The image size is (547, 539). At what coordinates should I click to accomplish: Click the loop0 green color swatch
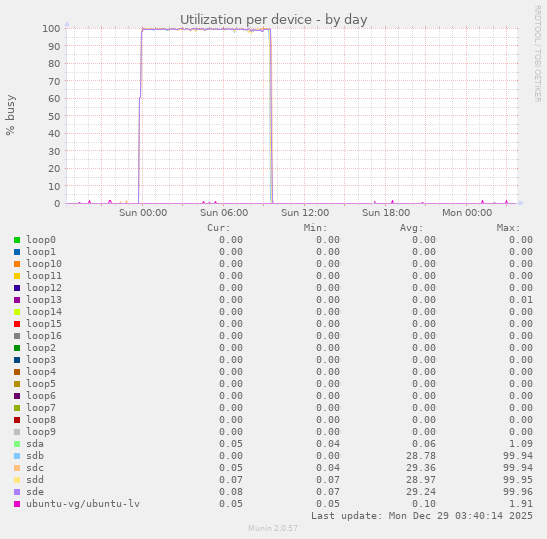click(17, 240)
